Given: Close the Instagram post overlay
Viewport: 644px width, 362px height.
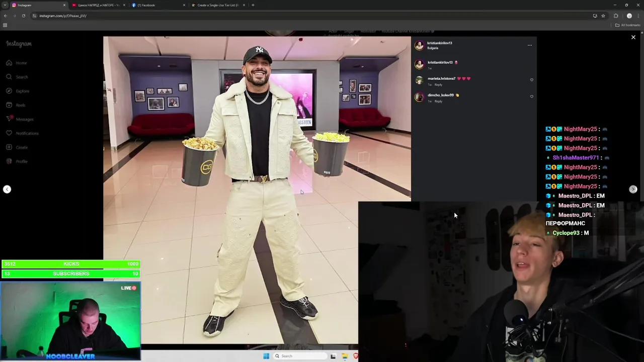Looking at the screenshot, I should coord(633,37).
